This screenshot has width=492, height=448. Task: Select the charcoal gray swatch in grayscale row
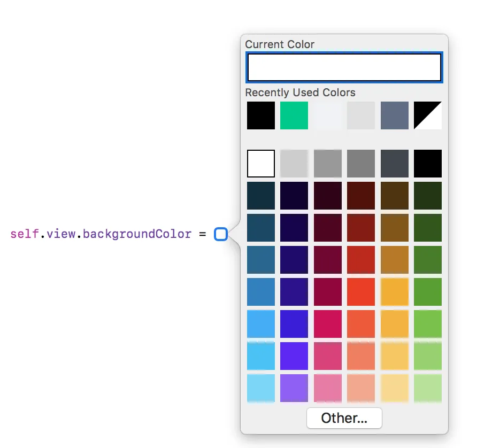pos(395,164)
